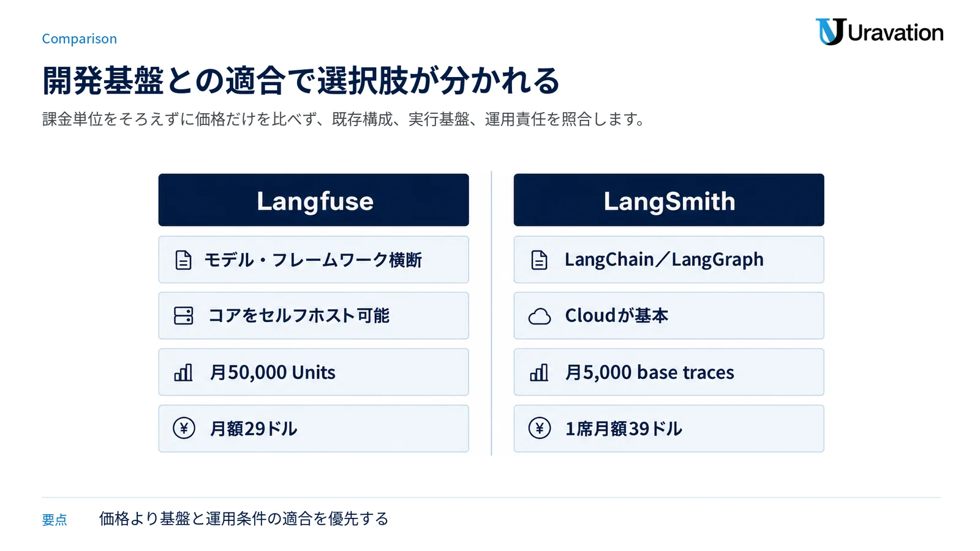
Task: Click the text LangChain／LangGraph
Action: [x=664, y=260]
